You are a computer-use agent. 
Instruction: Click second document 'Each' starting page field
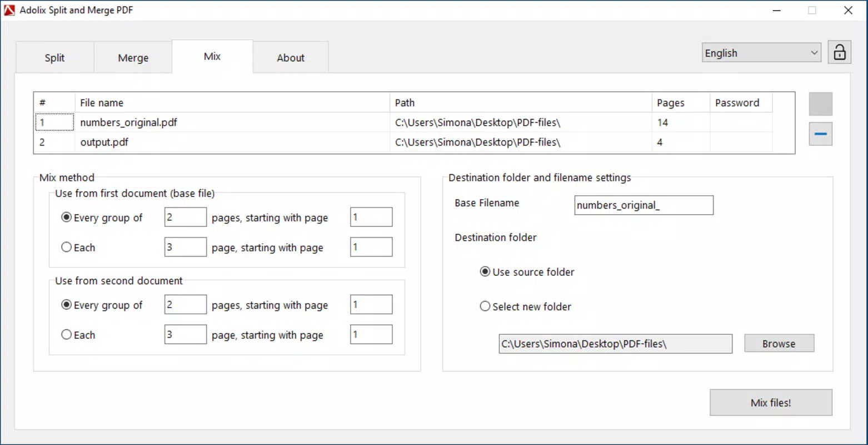371,334
